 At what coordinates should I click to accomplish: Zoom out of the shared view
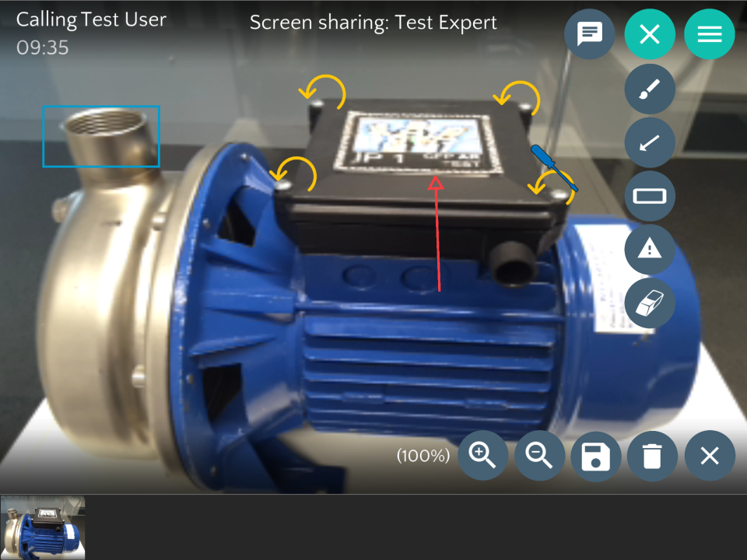539,456
